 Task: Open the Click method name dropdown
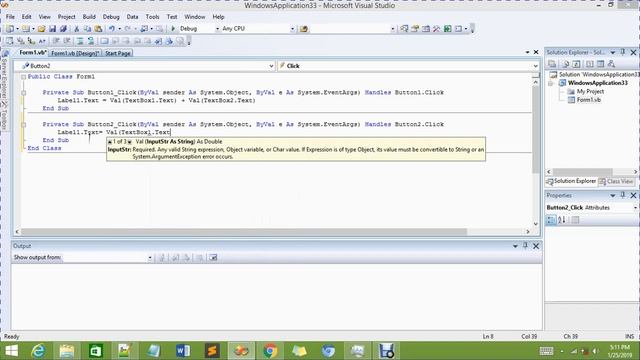tap(536, 66)
